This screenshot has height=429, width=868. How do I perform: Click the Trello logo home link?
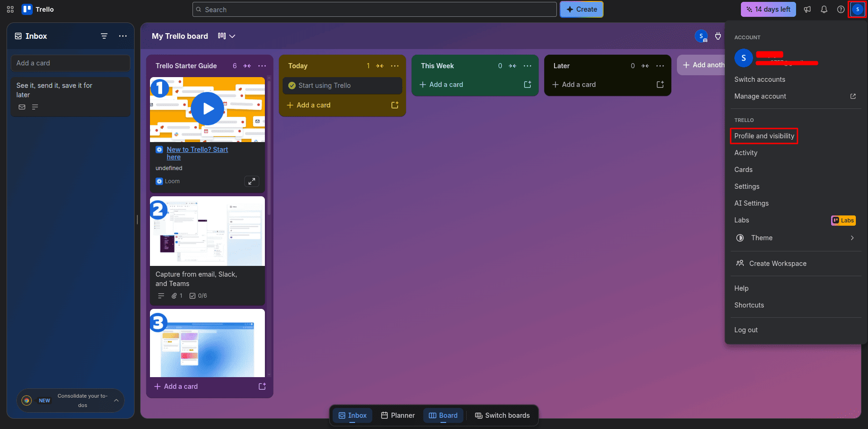coord(38,9)
